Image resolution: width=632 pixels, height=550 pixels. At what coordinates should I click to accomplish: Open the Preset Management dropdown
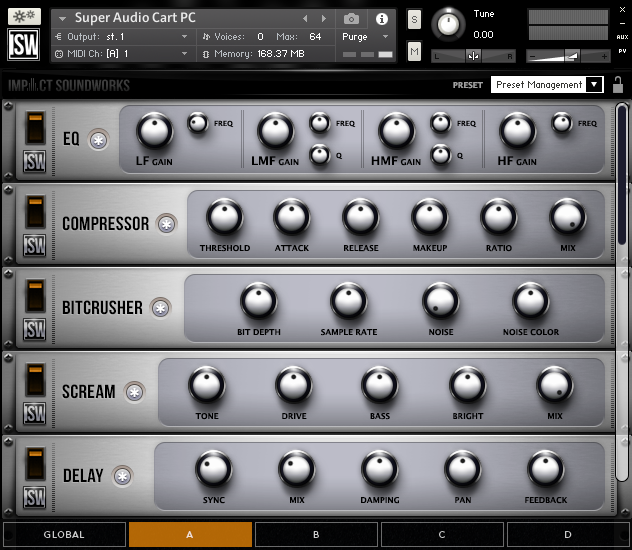coord(547,85)
